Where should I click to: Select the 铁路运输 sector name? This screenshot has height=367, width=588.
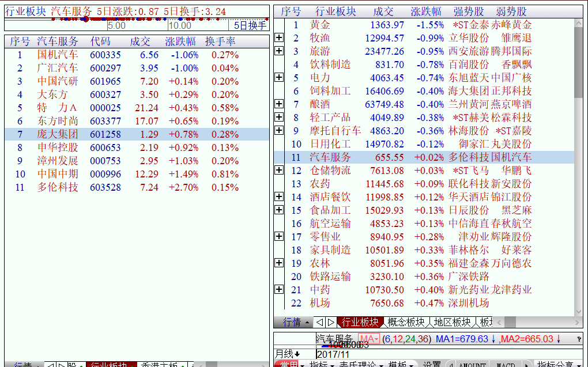click(330, 277)
